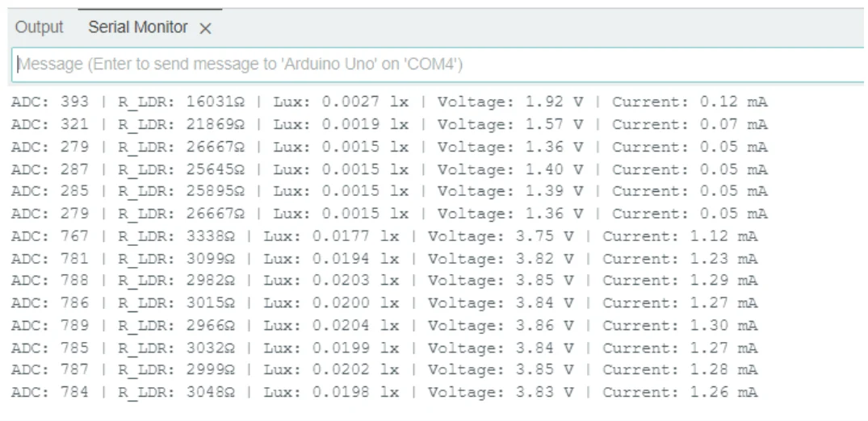Click the serial message input field
This screenshot has height=421, width=868.
pos(436,64)
